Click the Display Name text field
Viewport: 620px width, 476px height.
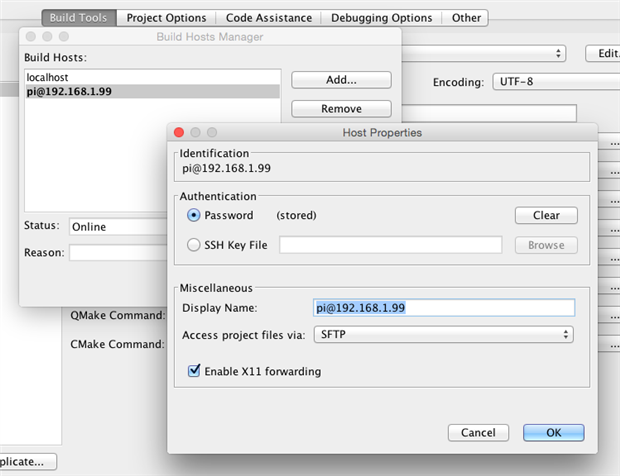444,308
